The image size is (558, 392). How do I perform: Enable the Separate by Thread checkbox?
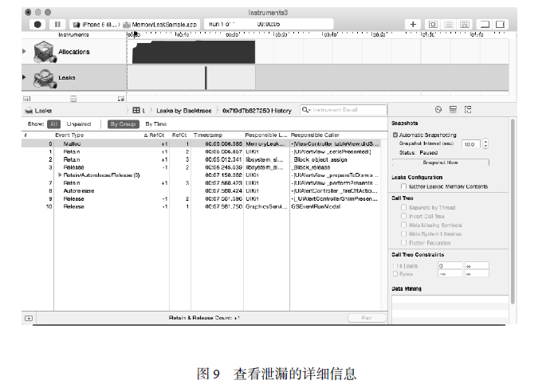click(x=403, y=207)
